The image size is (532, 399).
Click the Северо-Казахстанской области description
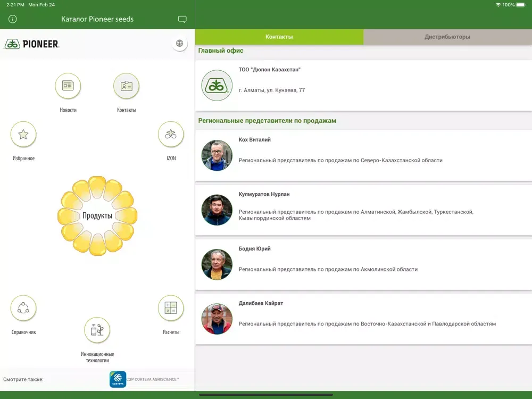coord(340,160)
